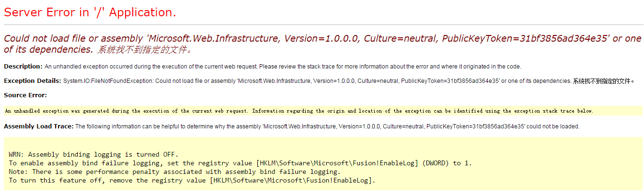This screenshot has height=195, width=644.
Task: Click the "To enable assembly bind failure logging" line
Action: [240, 163]
